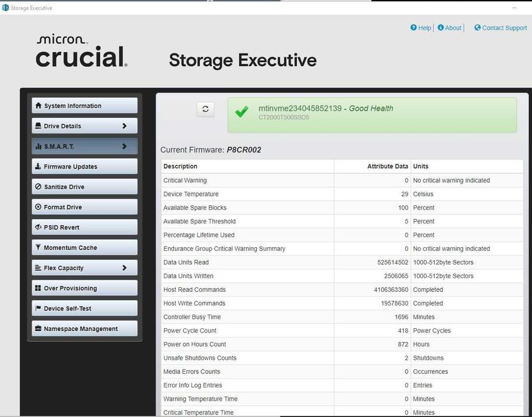This screenshot has height=417, width=532.
Task: Click the System Information home icon
Action: [38, 105]
